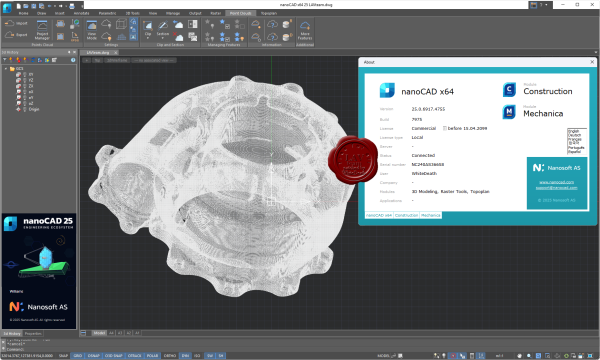
Task: Open the www.nanocad.com link
Action: click(556, 182)
